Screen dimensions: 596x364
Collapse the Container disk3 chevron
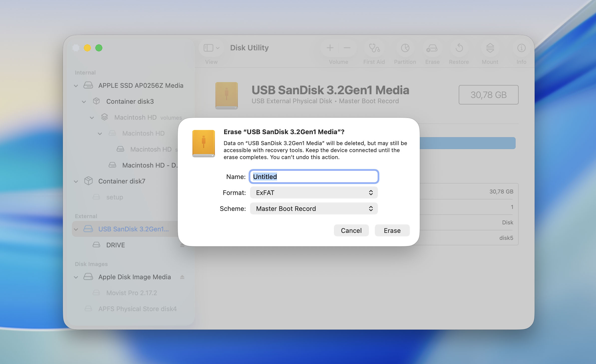84,102
